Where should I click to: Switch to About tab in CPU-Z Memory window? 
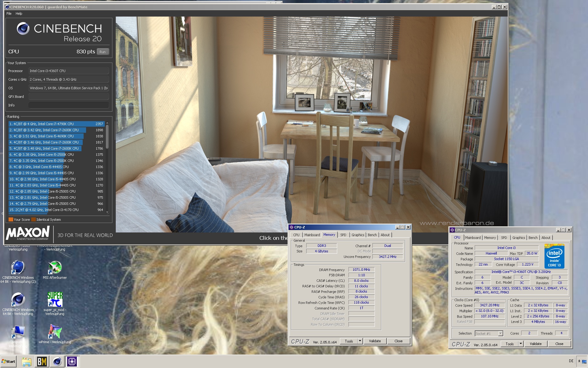coord(385,235)
